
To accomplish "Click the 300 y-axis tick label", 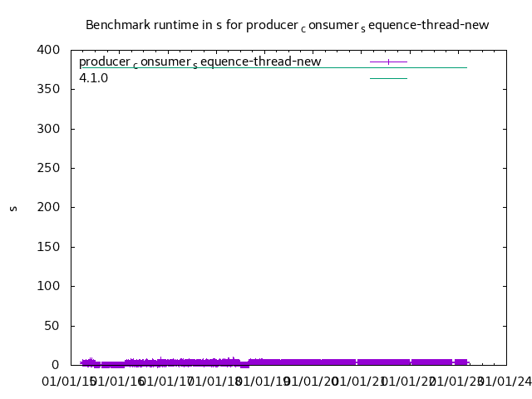I will point(49,129).
